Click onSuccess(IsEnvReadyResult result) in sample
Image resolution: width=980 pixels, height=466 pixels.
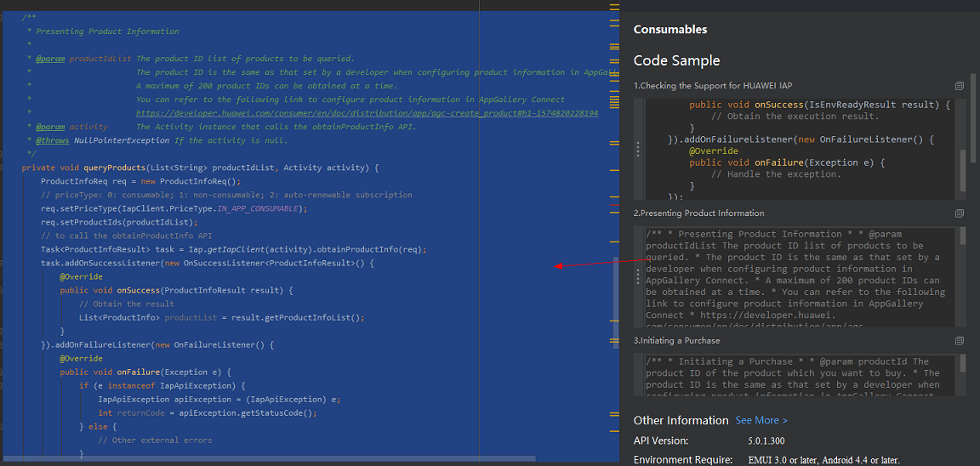click(846, 105)
